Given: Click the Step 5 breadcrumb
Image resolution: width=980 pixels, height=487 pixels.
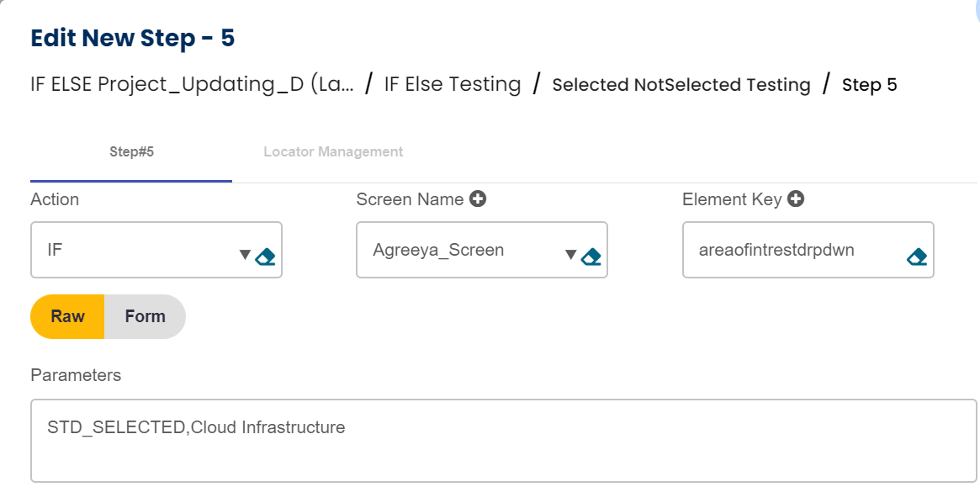Looking at the screenshot, I should 869,85.
